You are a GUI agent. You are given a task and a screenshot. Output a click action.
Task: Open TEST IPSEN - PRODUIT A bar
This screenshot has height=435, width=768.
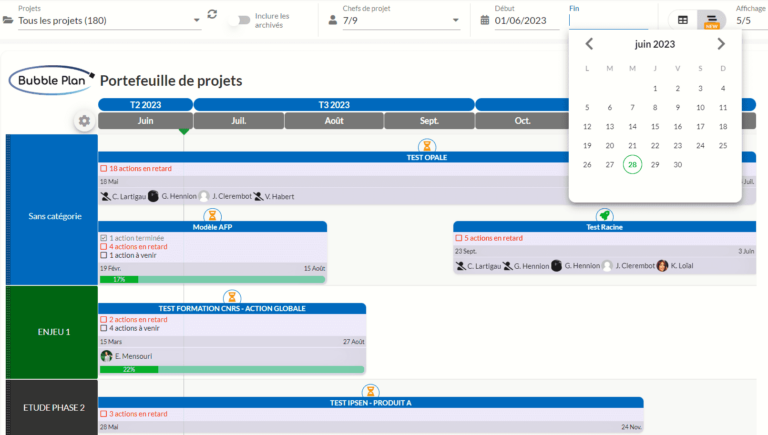point(371,403)
